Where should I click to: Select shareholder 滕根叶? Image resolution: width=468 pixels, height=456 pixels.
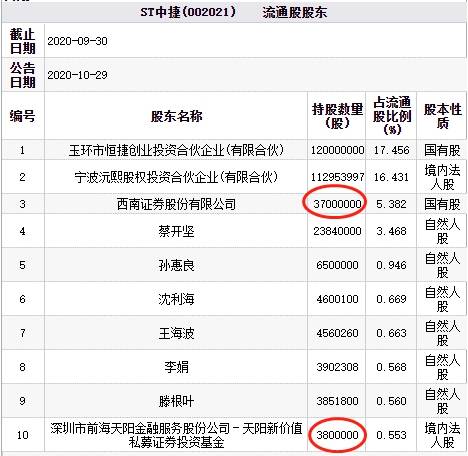tap(176, 401)
